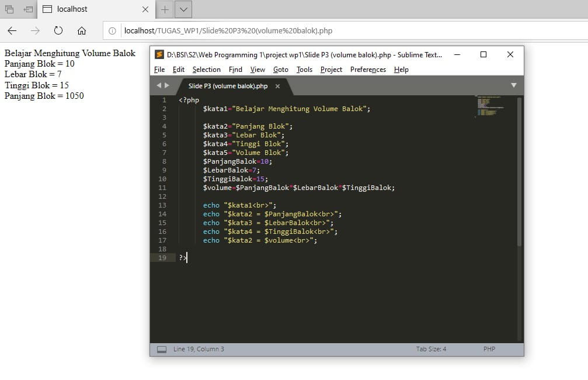Click the site info icon in address bar
The width and height of the screenshot is (588, 380).
[112, 31]
